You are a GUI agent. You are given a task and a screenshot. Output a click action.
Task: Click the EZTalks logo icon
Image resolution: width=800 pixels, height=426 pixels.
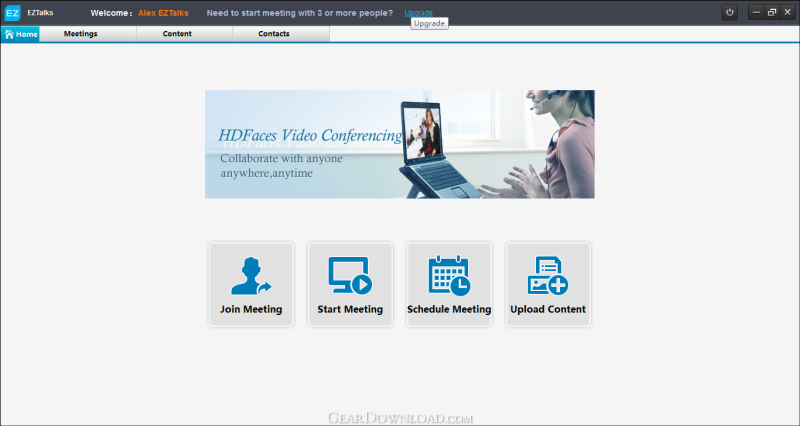pyautogui.click(x=12, y=13)
